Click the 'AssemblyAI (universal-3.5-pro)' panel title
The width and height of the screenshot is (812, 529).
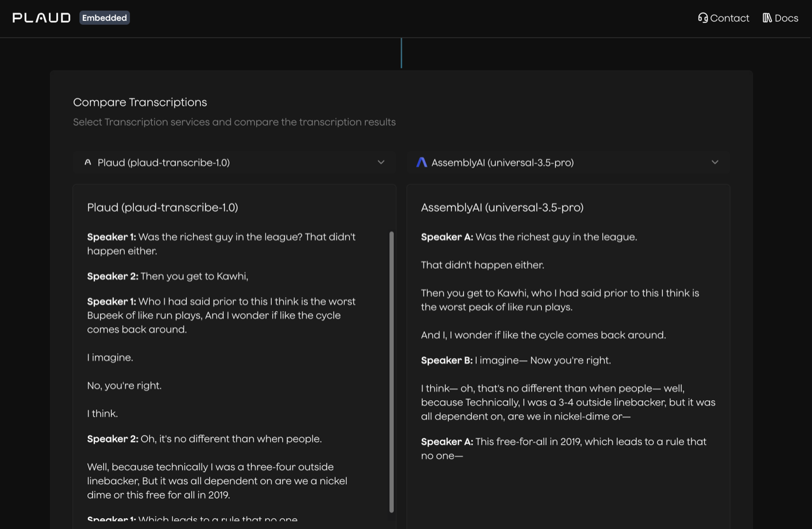(x=502, y=207)
